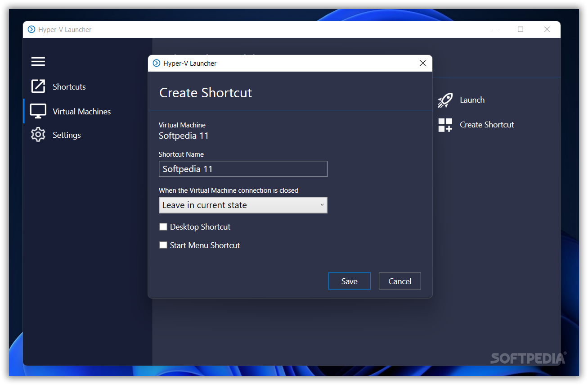The image size is (588, 385).
Task: Click the Shortcuts arrow icon in sidebar
Action: tap(38, 86)
